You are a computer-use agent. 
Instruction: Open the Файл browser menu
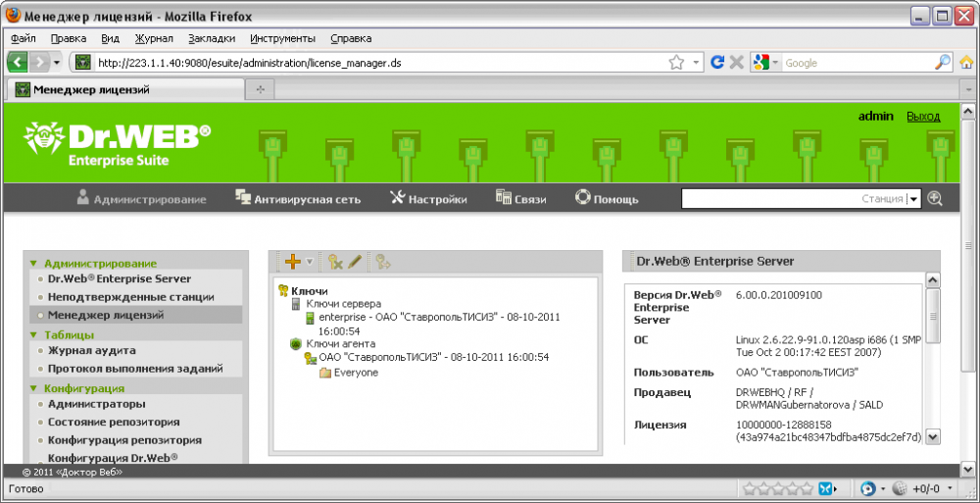pos(24,38)
